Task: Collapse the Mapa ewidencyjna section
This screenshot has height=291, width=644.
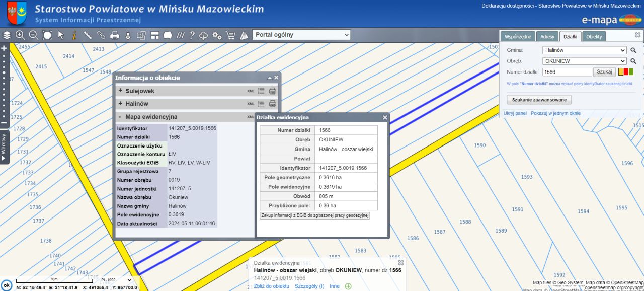Action: [120, 117]
